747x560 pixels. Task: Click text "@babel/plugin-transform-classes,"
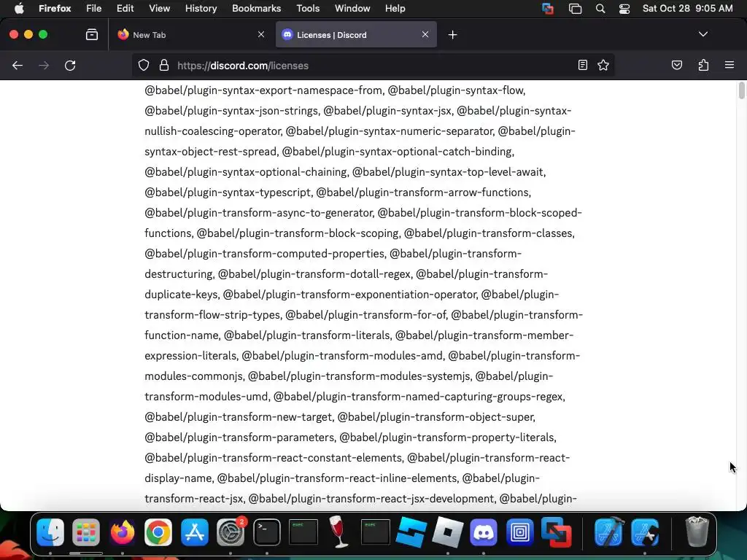[489, 233]
